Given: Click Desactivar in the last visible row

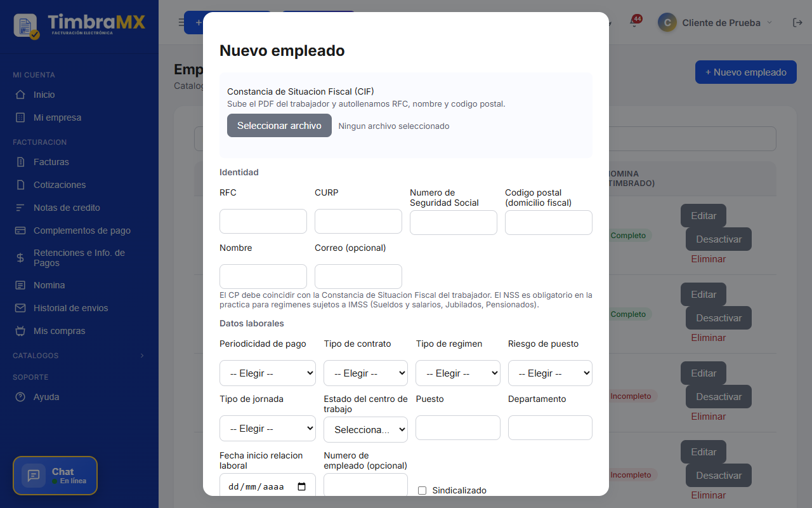Looking at the screenshot, I should coord(719,476).
